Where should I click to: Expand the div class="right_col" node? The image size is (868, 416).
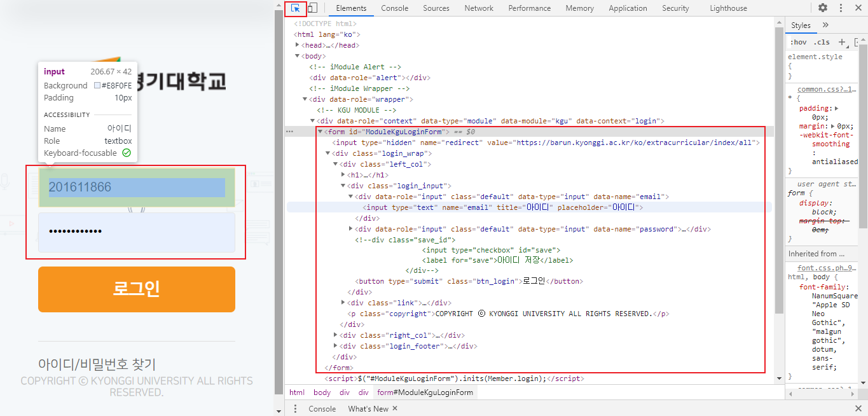[x=336, y=335]
